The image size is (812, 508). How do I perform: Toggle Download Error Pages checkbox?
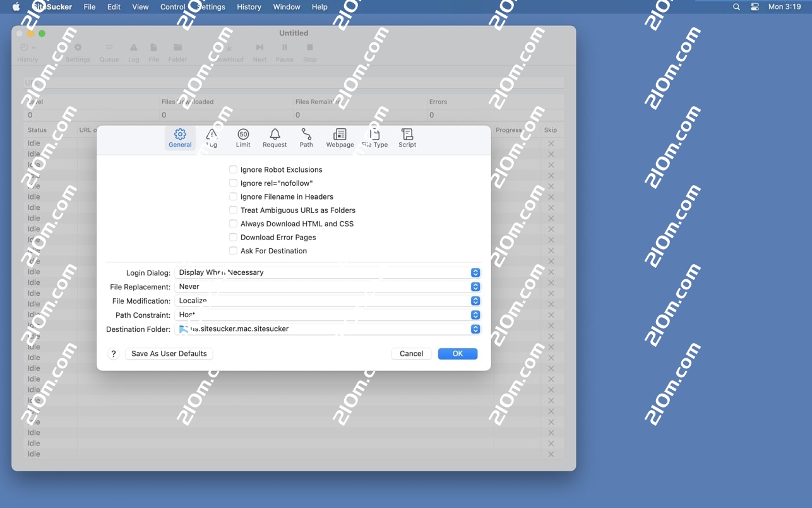coord(233,237)
